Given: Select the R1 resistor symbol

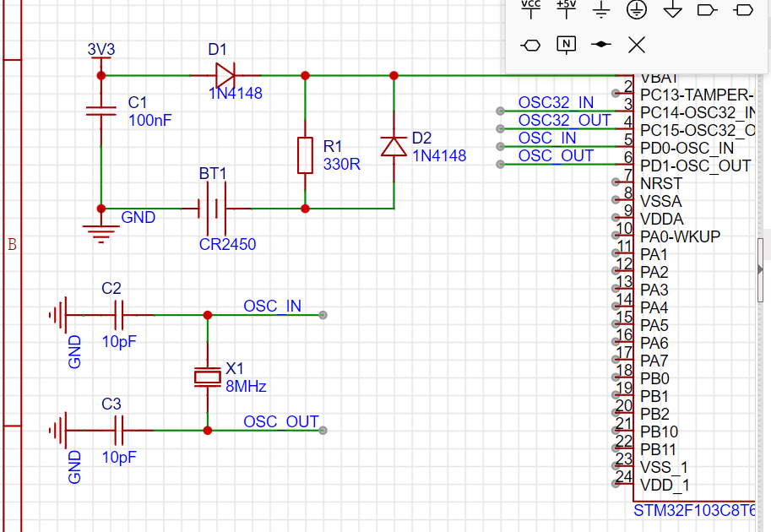Looking at the screenshot, I should 306,155.
